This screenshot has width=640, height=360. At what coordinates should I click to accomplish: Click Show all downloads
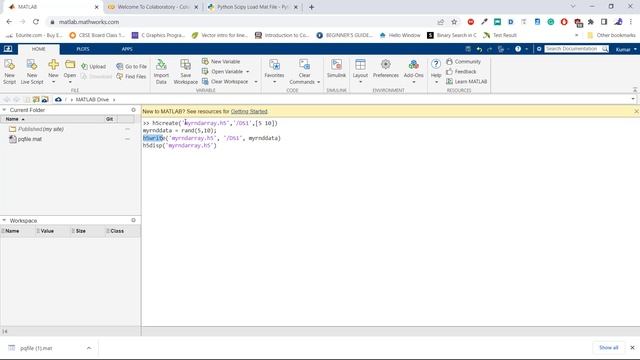click(x=609, y=348)
